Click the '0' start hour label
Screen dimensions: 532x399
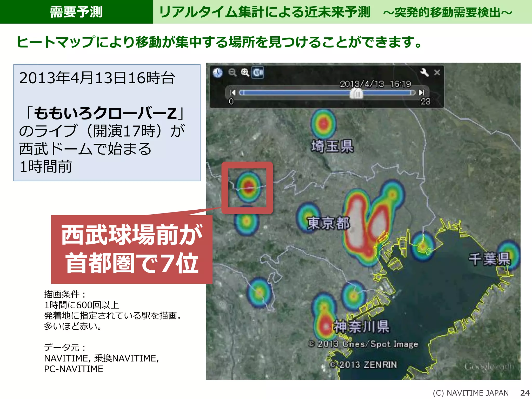click(231, 101)
